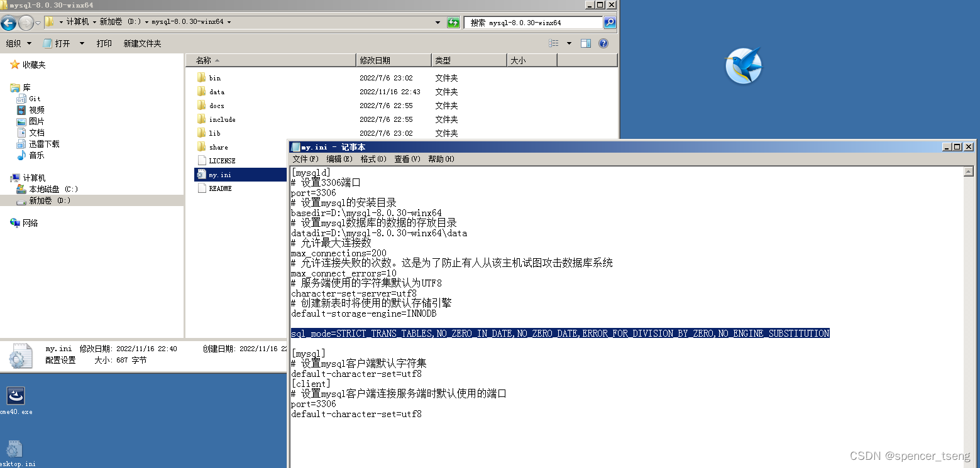The width and height of the screenshot is (980, 468).
Task: Toggle the view mode with the views button
Action: tap(554, 43)
